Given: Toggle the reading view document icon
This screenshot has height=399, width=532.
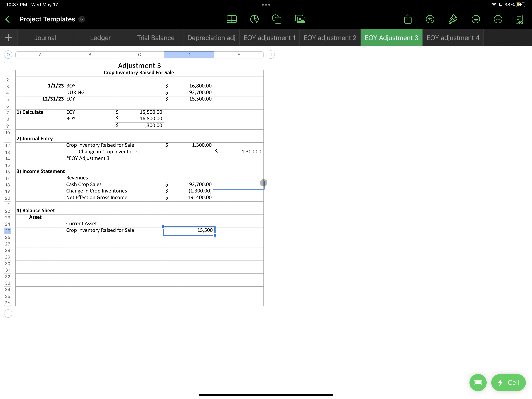Looking at the screenshot, I should pos(519,19).
